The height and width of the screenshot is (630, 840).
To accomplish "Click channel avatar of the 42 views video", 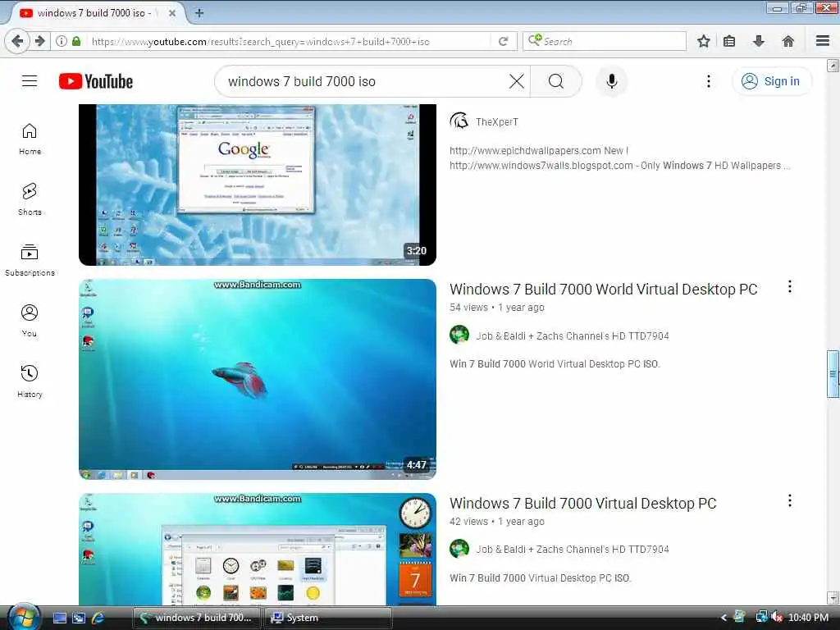I will 459,549.
